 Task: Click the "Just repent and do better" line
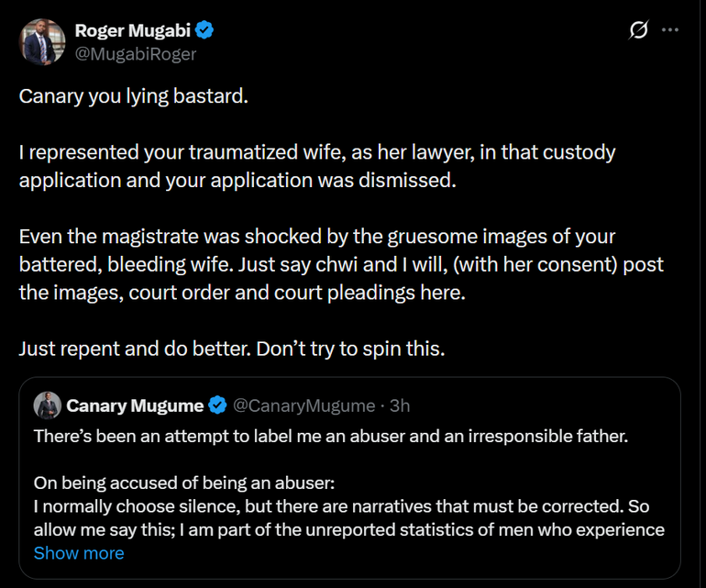click(231, 350)
